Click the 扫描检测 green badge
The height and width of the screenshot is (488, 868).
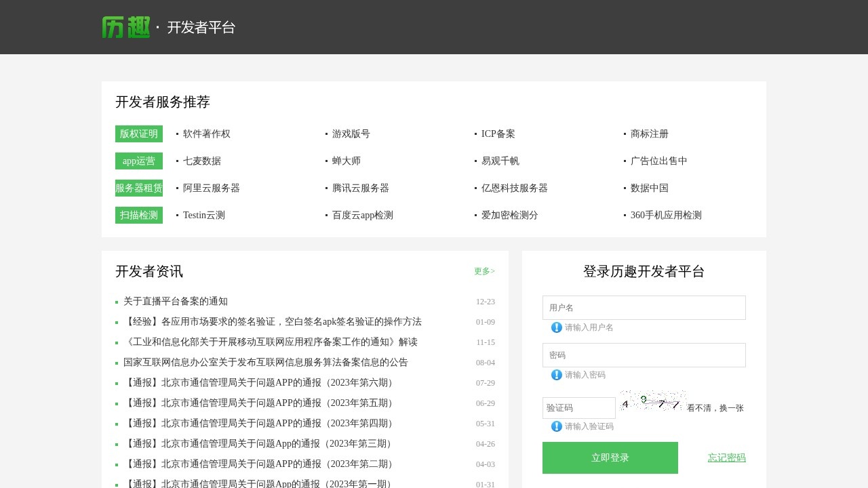point(138,215)
